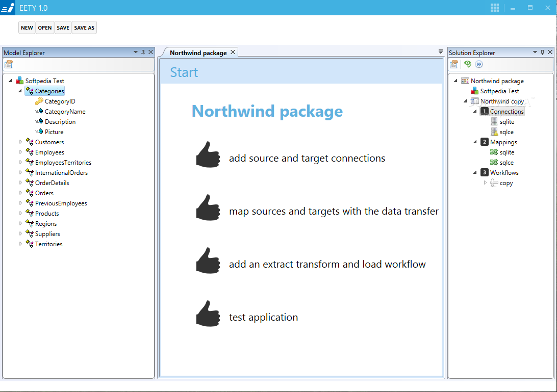Collapse the Mappings node arrow
The width and height of the screenshot is (557, 392).
click(x=475, y=142)
